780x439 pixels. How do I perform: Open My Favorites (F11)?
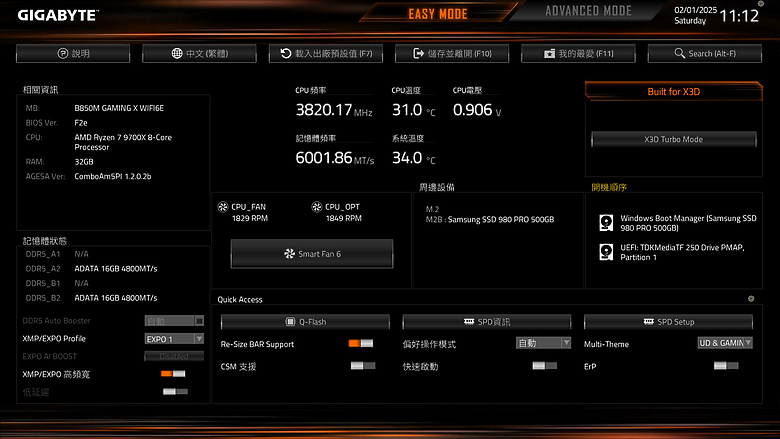(x=579, y=53)
